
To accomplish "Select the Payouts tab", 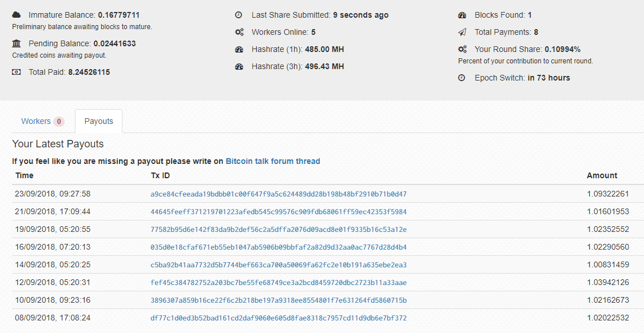I will [x=98, y=122].
